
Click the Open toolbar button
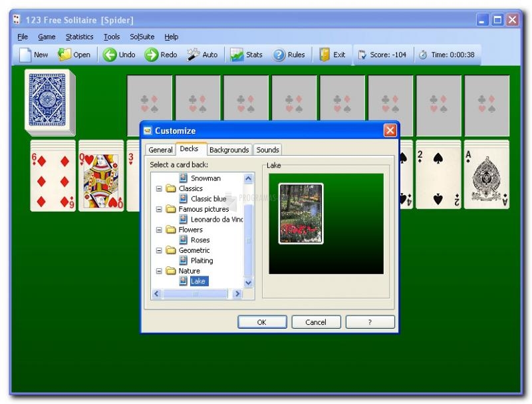pyautogui.click(x=74, y=55)
